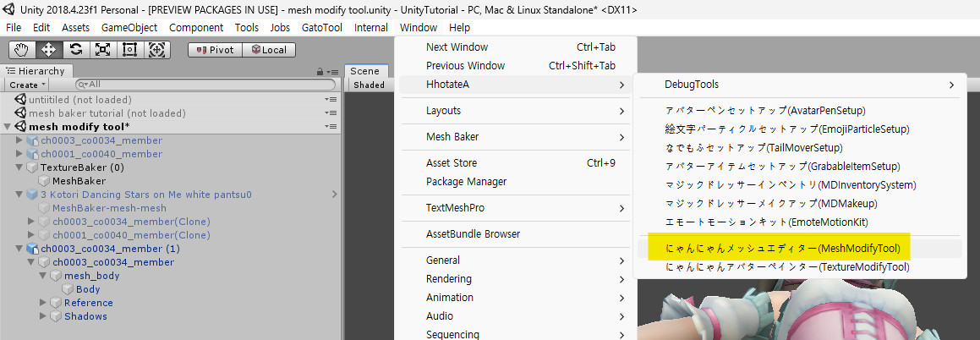Select the Scale tool
Viewport: 980px width, 340px height.
(x=102, y=50)
